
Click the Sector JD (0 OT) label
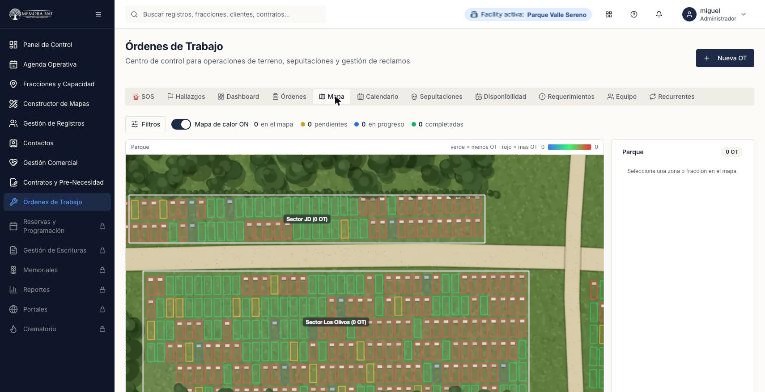coord(307,219)
